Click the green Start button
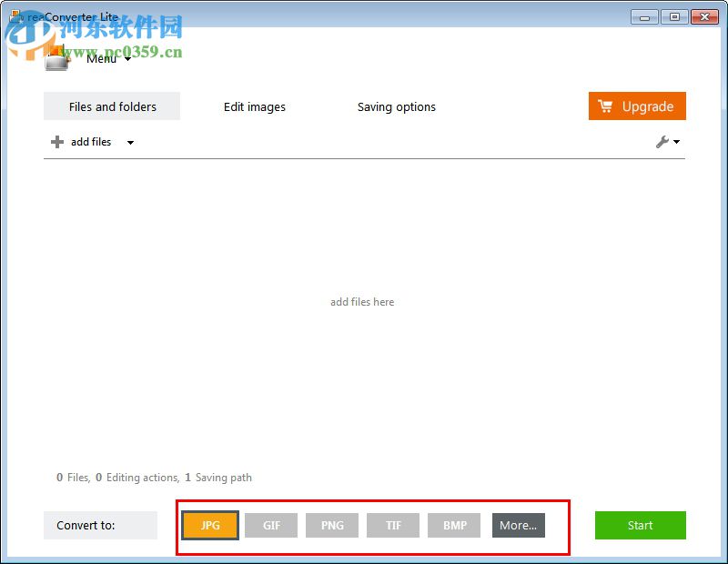This screenshot has height=564, width=728. (641, 525)
